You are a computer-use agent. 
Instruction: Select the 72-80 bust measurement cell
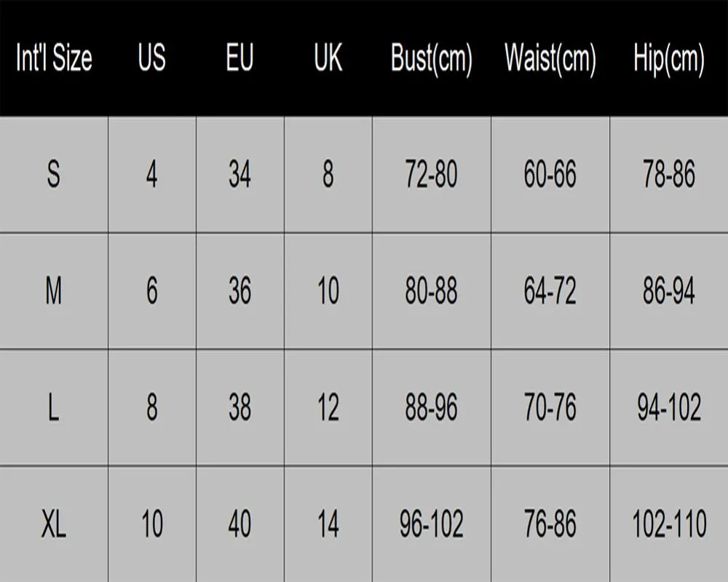point(431,175)
